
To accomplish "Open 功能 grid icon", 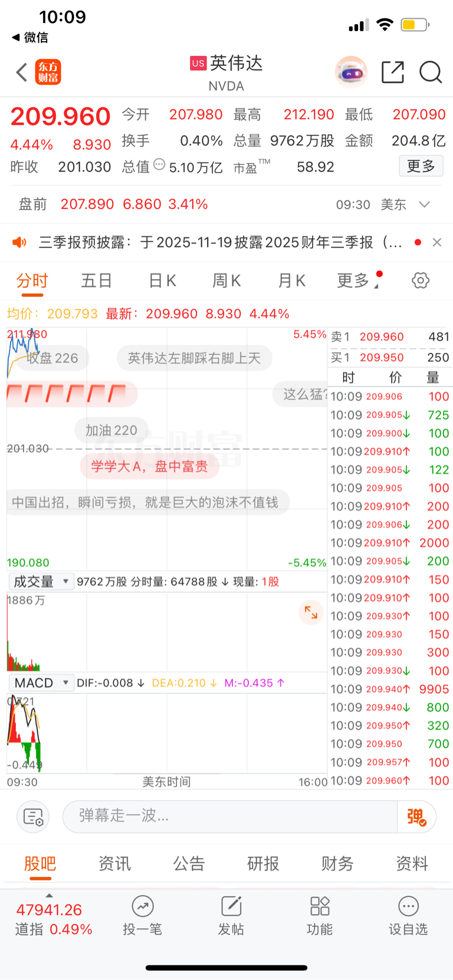I will [320, 916].
